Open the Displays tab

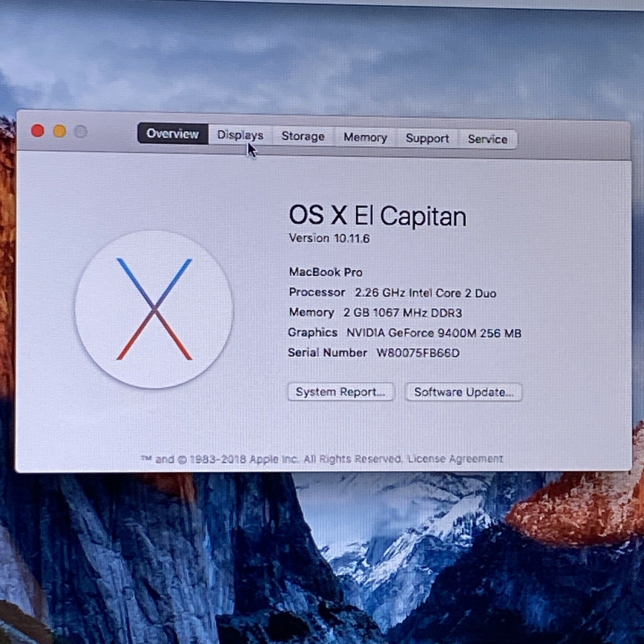(240, 135)
